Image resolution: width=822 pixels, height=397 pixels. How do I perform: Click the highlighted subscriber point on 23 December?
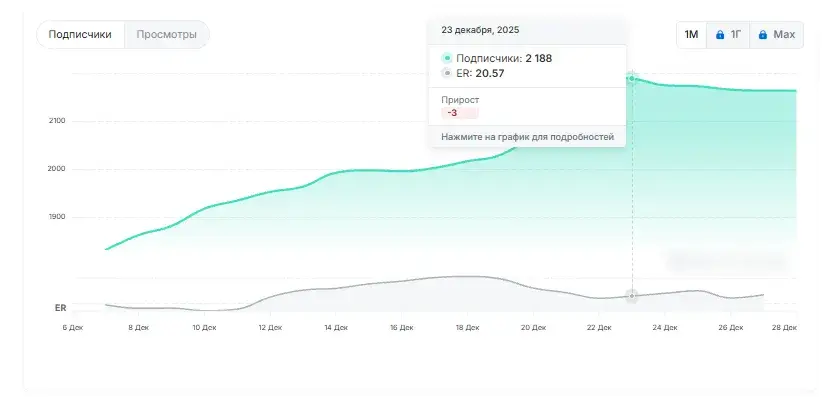point(632,79)
